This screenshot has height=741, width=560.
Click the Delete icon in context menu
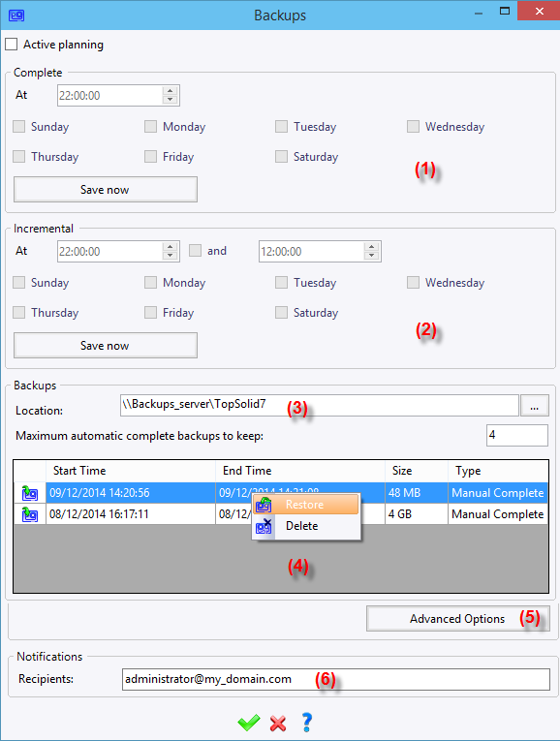pyautogui.click(x=264, y=526)
